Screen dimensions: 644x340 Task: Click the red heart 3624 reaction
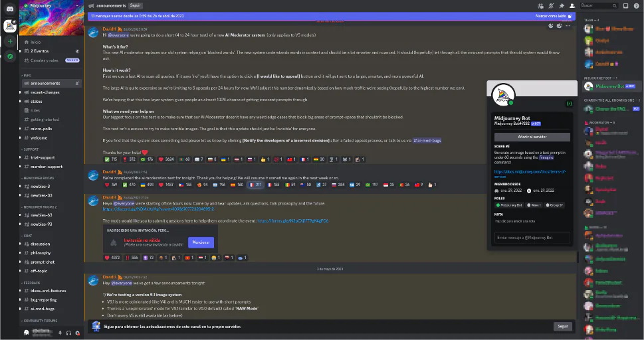point(166,159)
